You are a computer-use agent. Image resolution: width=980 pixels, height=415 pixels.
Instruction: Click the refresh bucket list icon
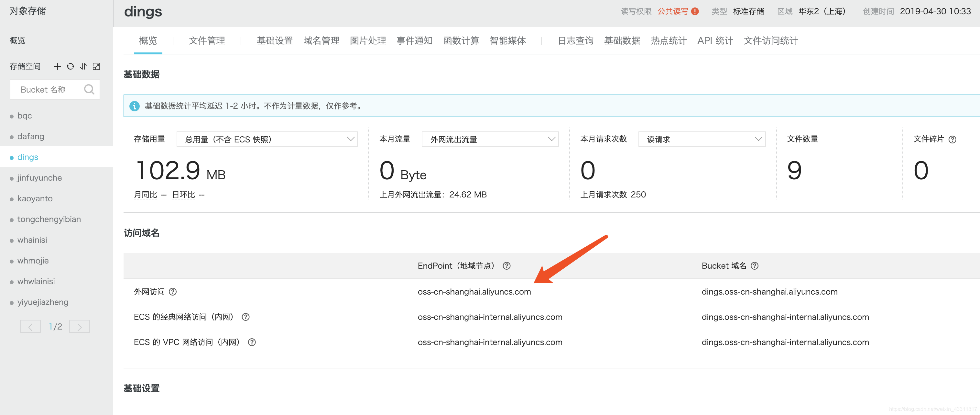coord(71,67)
